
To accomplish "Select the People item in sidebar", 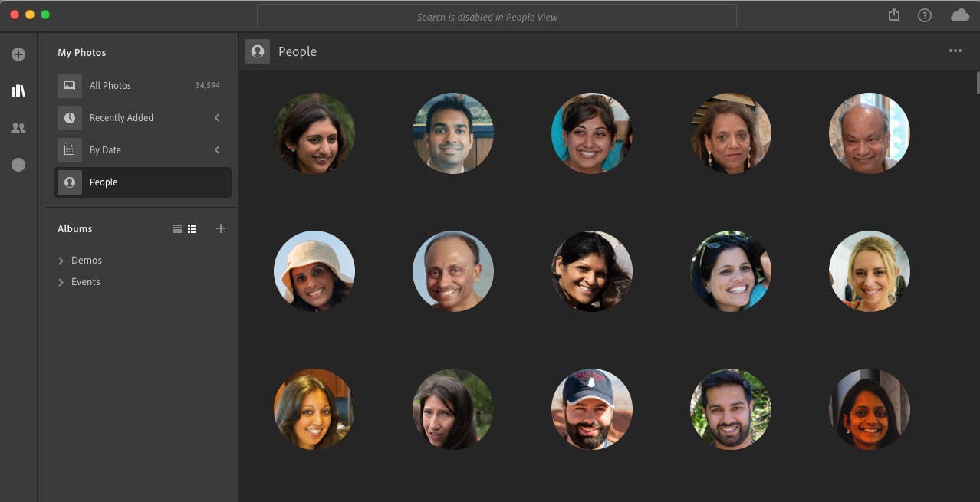I will [x=143, y=182].
